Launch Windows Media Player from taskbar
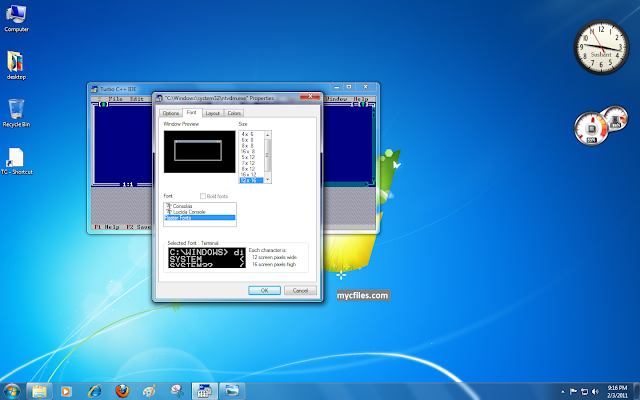The height and width of the screenshot is (400, 640). point(65,391)
